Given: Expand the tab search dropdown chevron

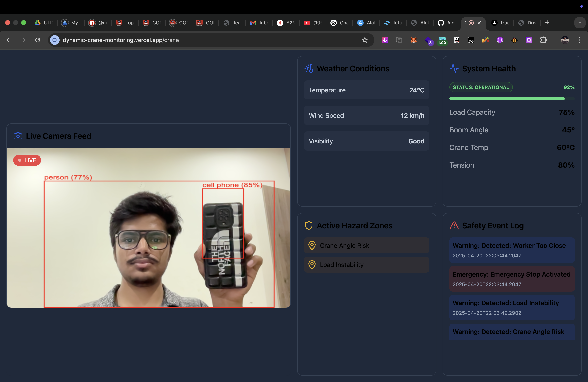Looking at the screenshot, I should pos(580,23).
